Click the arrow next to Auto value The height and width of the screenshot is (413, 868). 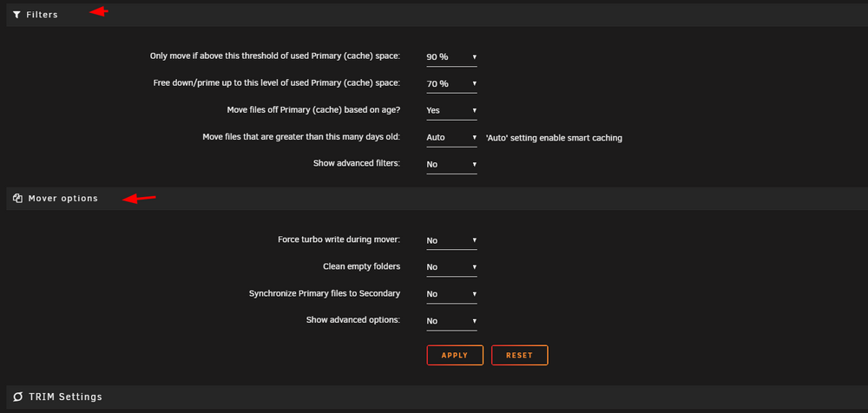(x=475, y=137)
